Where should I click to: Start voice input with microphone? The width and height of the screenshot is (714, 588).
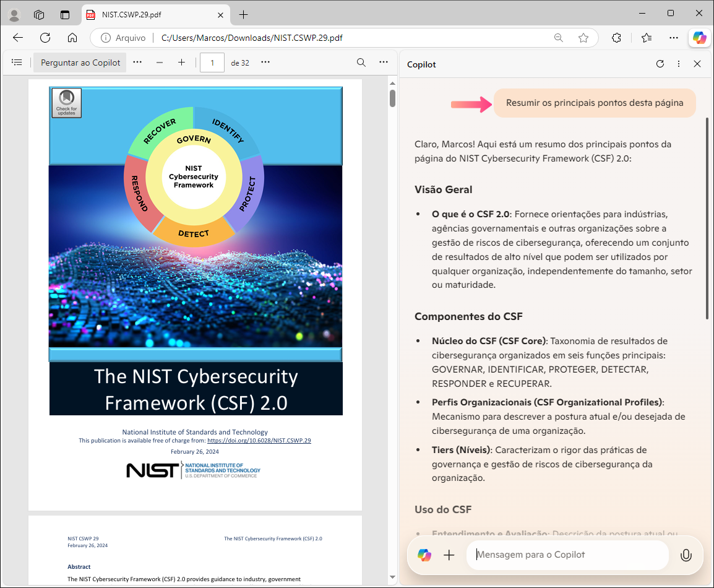pos(686,555)
